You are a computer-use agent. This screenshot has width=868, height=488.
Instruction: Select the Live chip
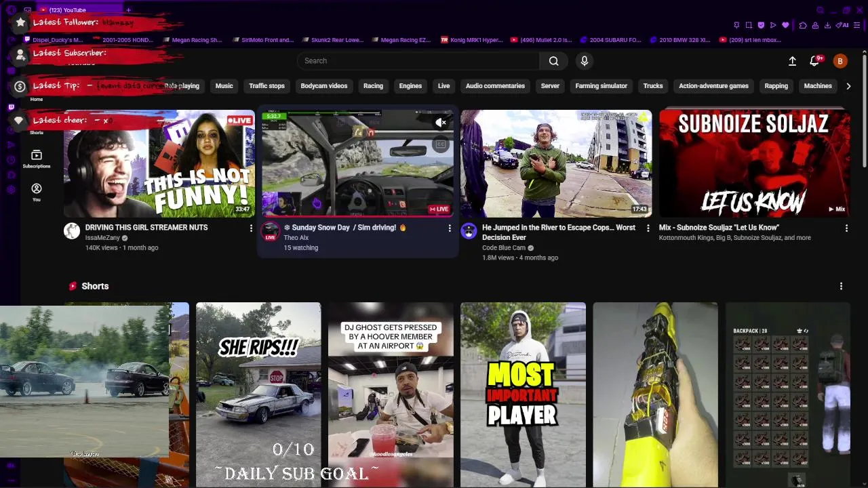point(443,86)
